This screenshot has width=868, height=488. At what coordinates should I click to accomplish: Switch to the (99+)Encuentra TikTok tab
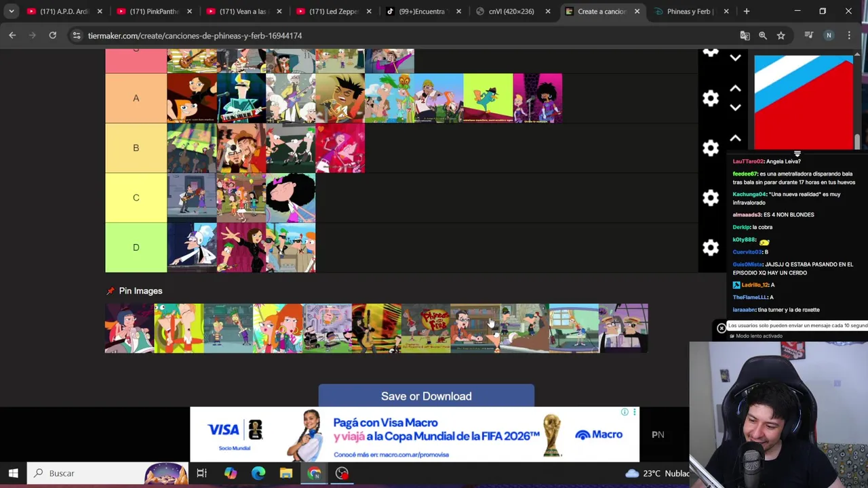point(422,12)
